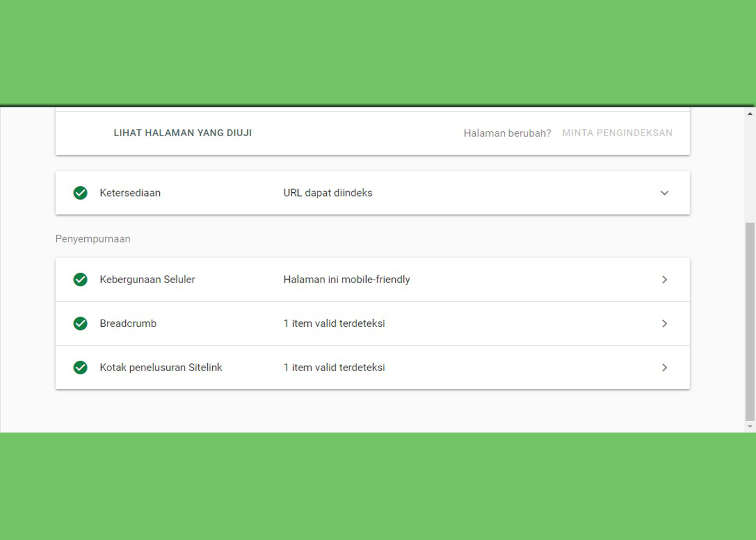This screenshot has height=540, width=756.
Task: Click the check icon for Kotak penelusuran Sitelink
Action: (80, 368)
